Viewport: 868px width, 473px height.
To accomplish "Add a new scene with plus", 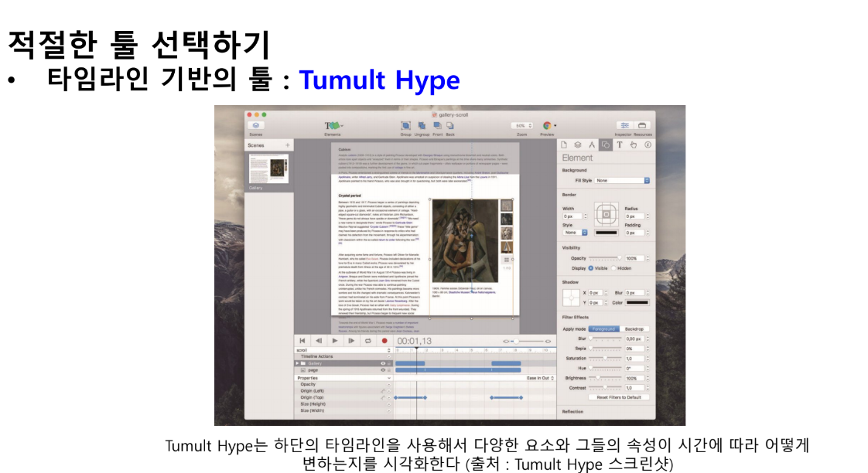I will [287, 145].
